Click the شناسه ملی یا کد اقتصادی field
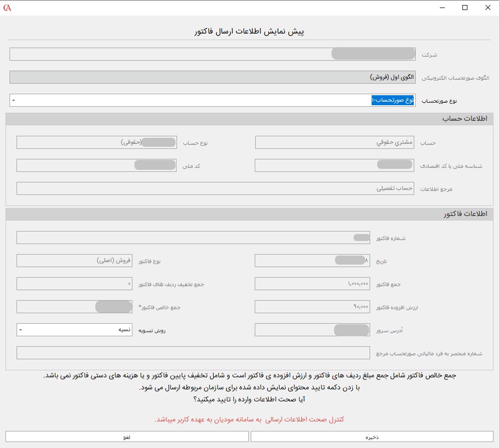Viewport: 499px width, 448px height. [335, 165]
